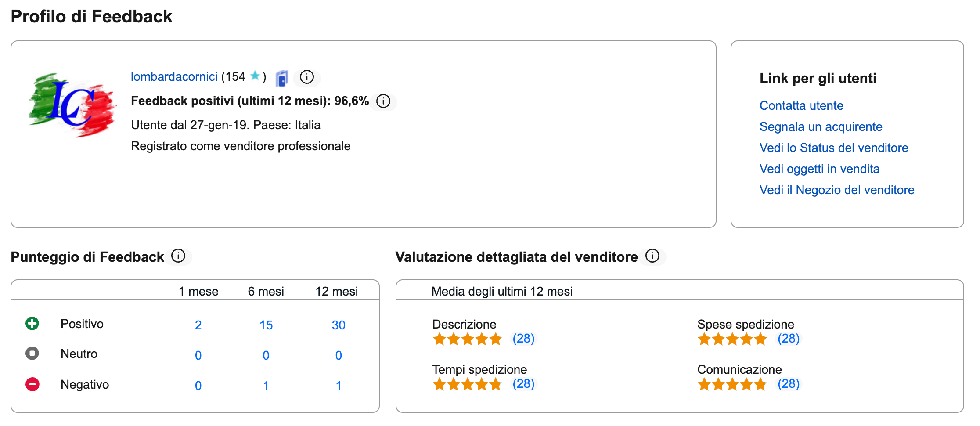Click the 30 positive feedback 12 mesi count
The image size is (980, 426).
(338, 325)
